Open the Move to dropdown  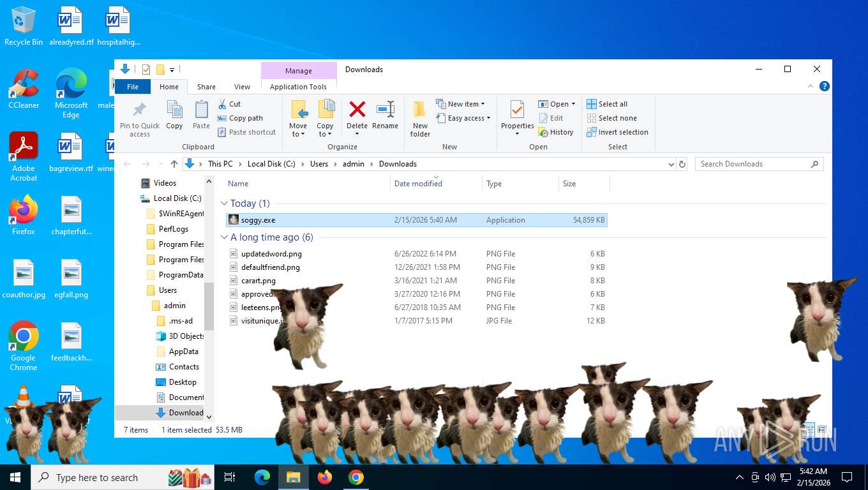click(x=298, y=119)
